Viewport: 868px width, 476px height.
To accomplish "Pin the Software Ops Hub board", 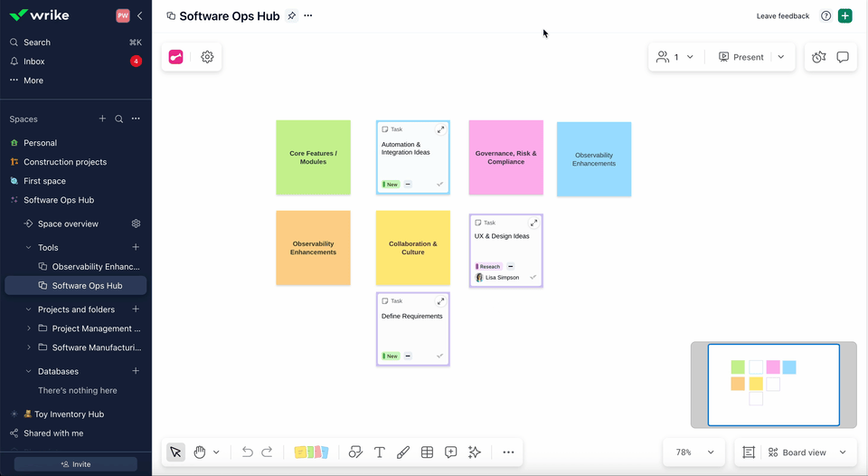I will click(291, 16).
